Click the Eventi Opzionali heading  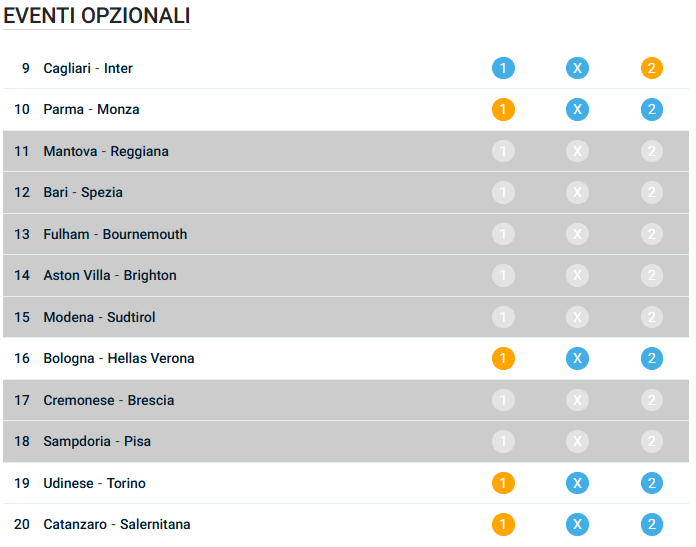coord(97,16)
